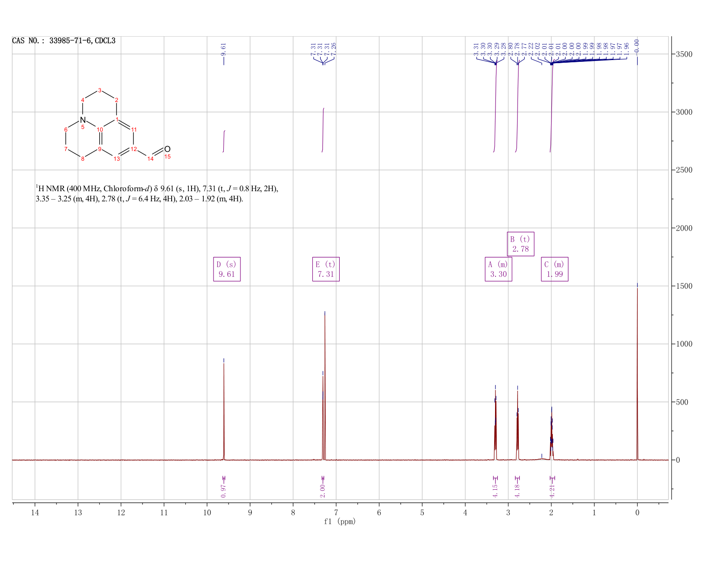Screen dimensions: 728x563
Task: Click the integral curve above the 7.31 peak
Action: 323,130
